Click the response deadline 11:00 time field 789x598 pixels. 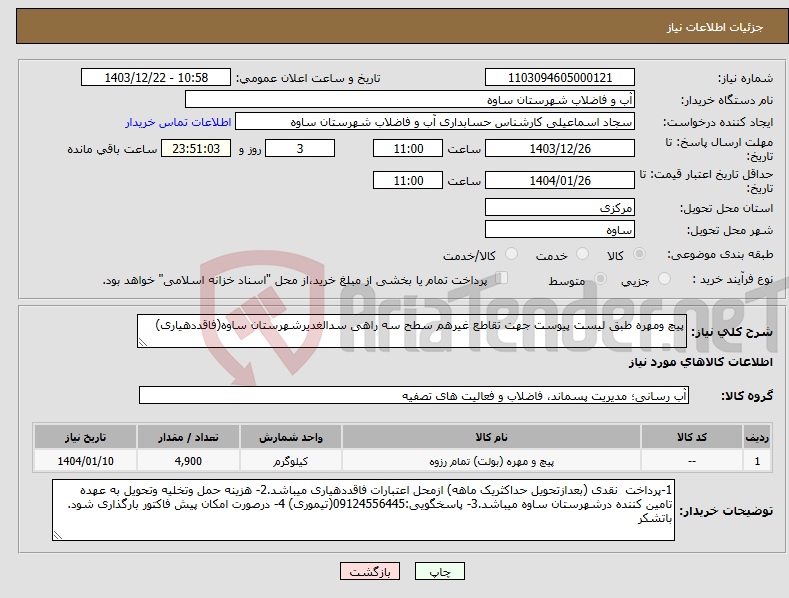[408, 148]
